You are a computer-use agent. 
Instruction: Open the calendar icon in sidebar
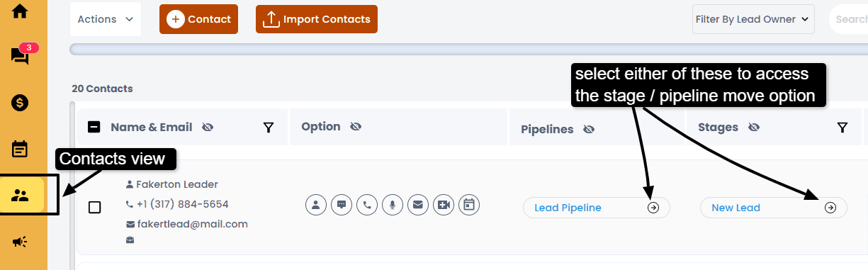coord(20,149)
